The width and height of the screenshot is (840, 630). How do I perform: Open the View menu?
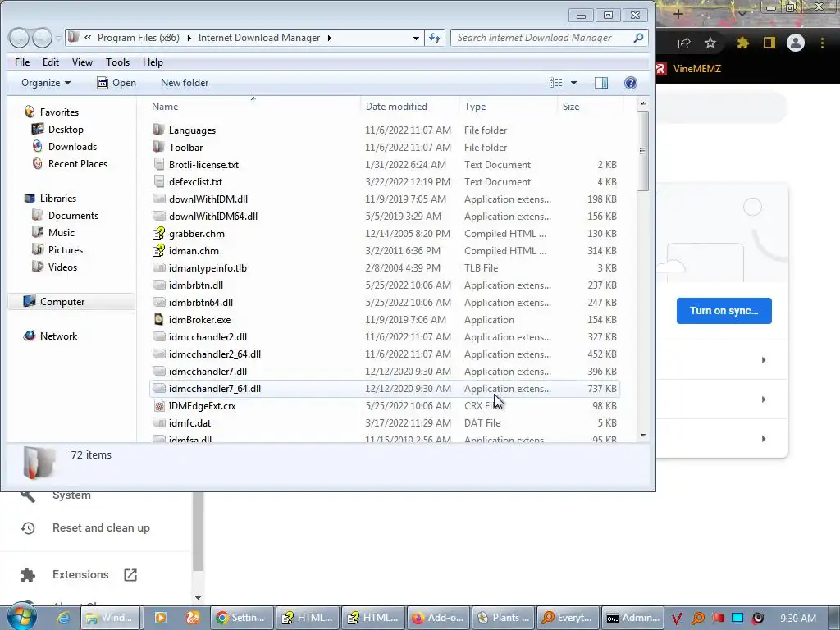point(82,62)
